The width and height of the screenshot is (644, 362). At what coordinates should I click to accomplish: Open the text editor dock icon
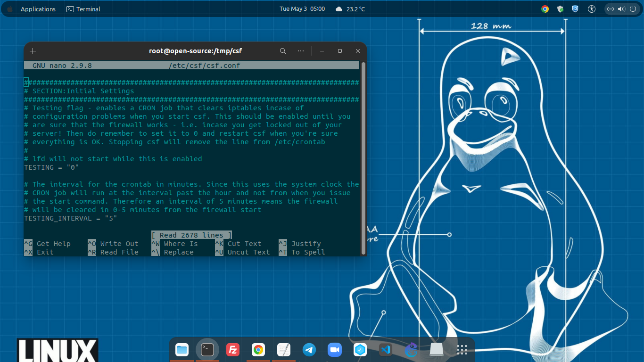pos(284,350)
